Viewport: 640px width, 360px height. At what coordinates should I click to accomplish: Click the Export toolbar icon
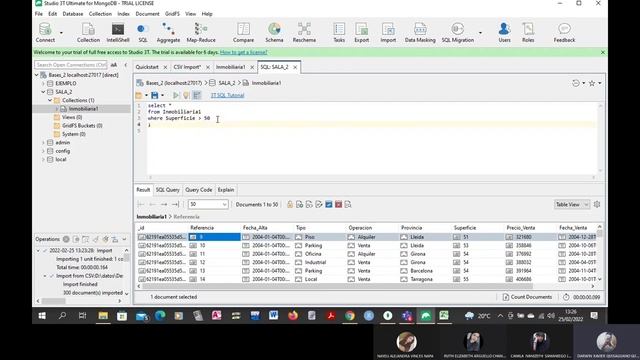pos(361,33)
